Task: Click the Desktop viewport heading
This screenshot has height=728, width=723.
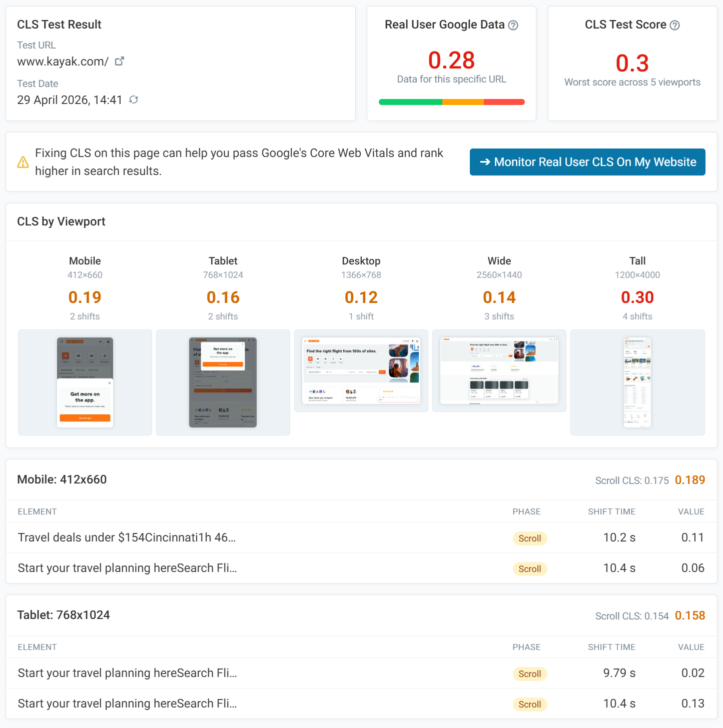Action: pos(361,261)
